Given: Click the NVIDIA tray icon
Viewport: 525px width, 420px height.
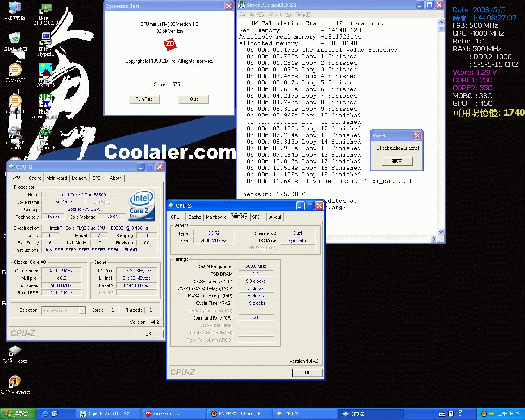Looking at the screenshot, I should click(x=491, y=414).
